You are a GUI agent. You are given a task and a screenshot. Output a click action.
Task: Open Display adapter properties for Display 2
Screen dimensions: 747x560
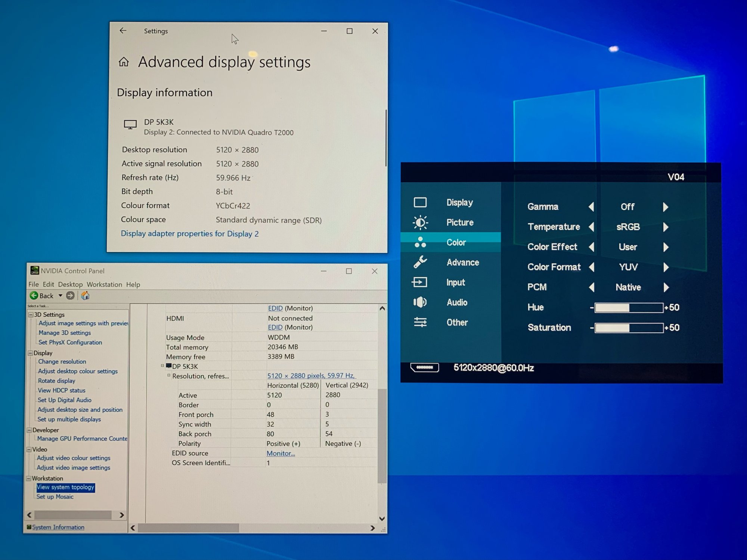click(189, 234)
